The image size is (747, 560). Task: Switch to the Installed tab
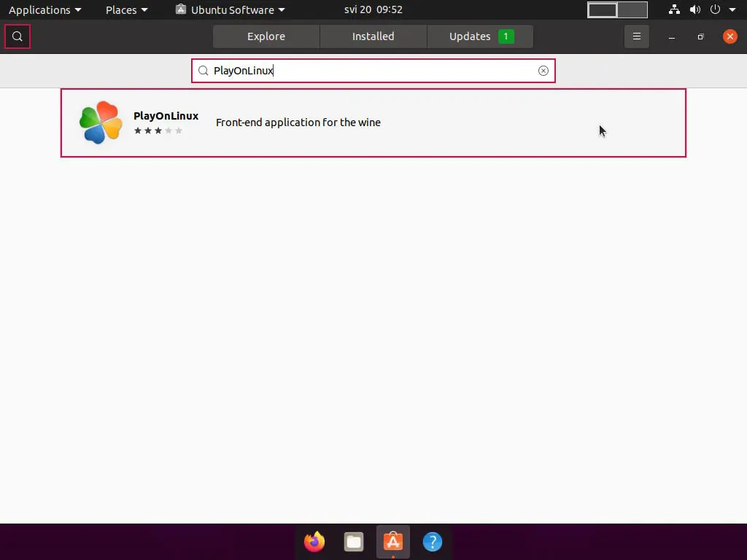coord(373,36)
